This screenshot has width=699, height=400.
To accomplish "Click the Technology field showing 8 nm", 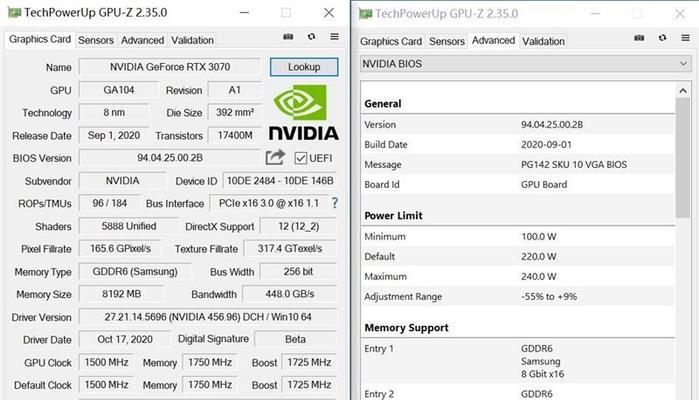I will (114, 112).
